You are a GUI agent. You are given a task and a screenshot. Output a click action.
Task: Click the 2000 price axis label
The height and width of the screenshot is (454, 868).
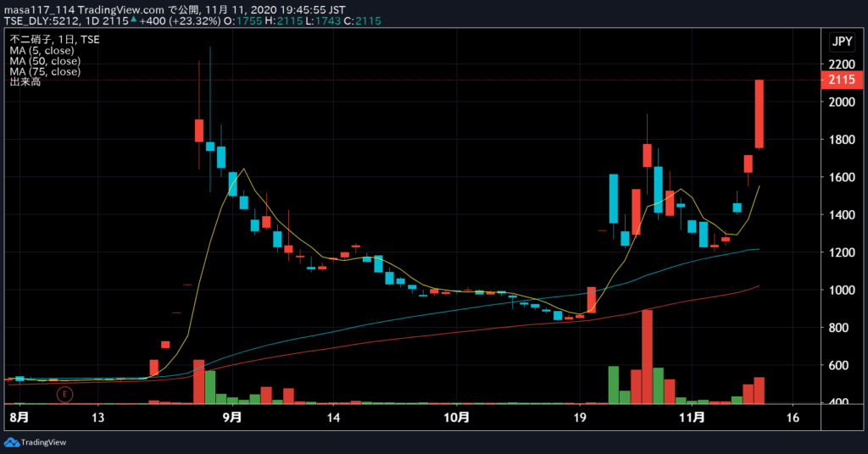842,102
